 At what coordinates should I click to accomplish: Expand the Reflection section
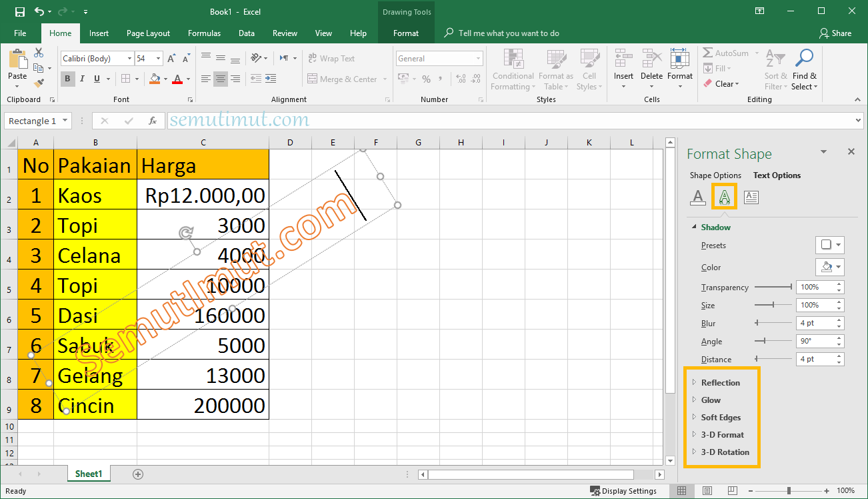[721, 382]
